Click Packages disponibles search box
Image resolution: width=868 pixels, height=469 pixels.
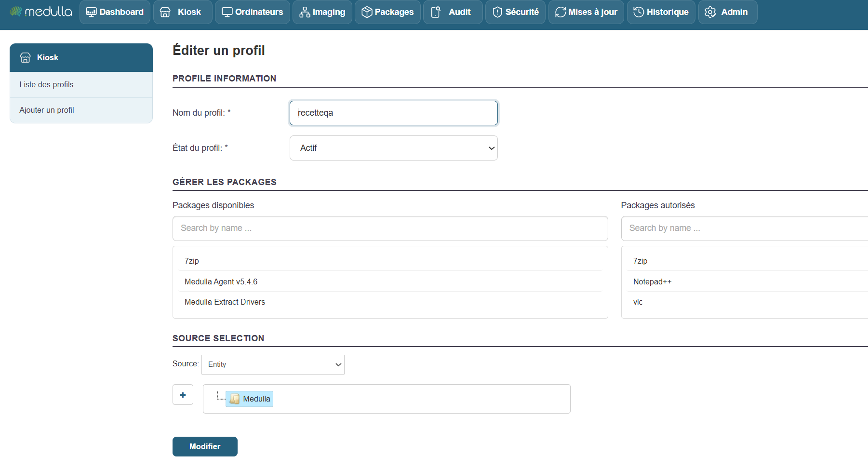(390, 228)
